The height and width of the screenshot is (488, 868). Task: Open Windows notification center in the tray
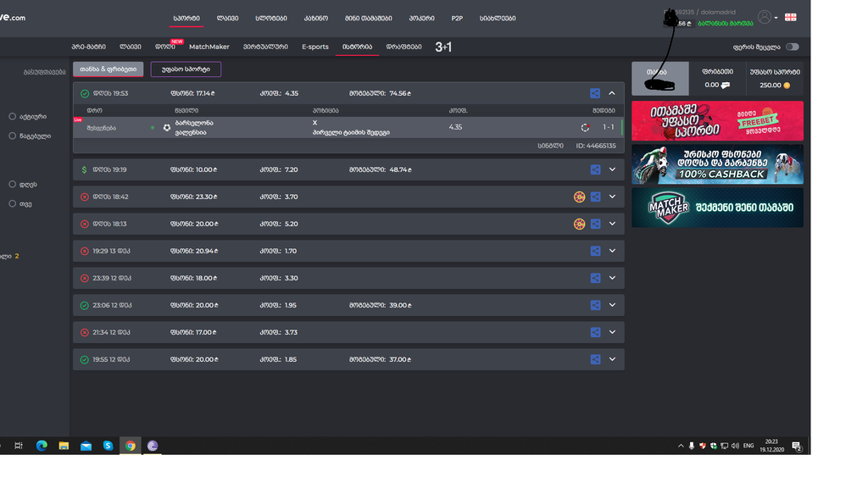(797, 446)
